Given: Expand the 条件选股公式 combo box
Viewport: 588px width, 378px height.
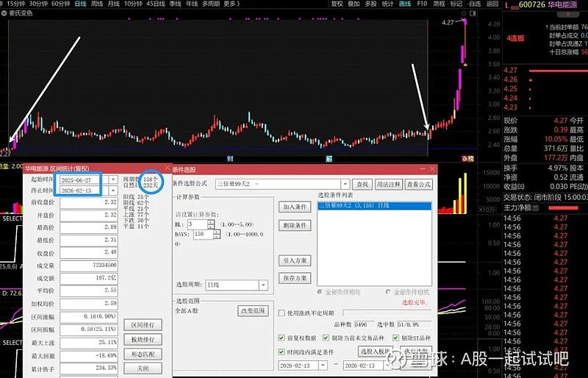Looking at the screenshot, I should pyautogui.click(x=345, y=184).
